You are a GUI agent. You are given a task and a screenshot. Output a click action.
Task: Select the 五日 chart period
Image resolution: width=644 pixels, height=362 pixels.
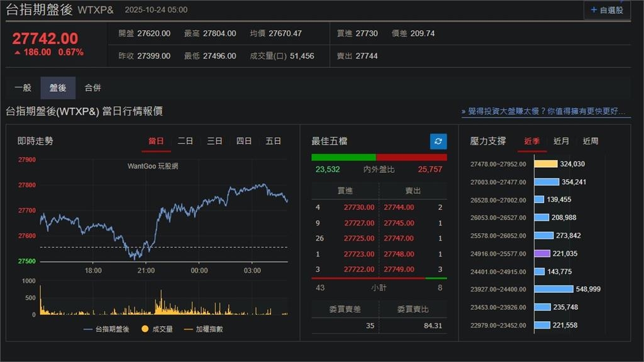(273, 141)
